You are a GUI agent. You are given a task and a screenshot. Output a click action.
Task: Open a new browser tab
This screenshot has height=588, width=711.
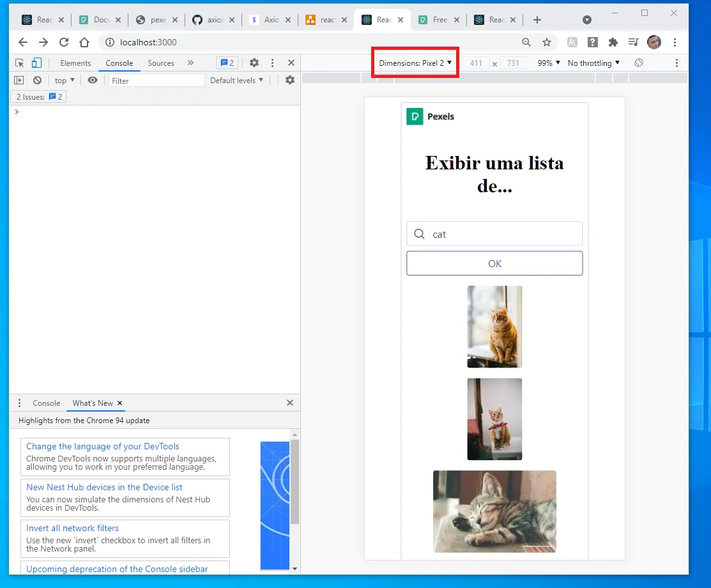(x=537, y=20)
